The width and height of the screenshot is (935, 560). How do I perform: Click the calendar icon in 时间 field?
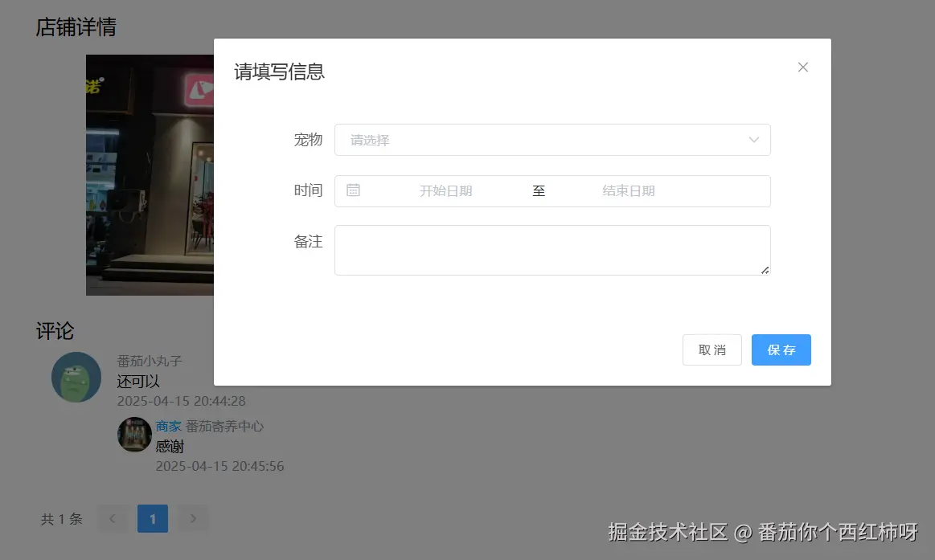point(353,190)
